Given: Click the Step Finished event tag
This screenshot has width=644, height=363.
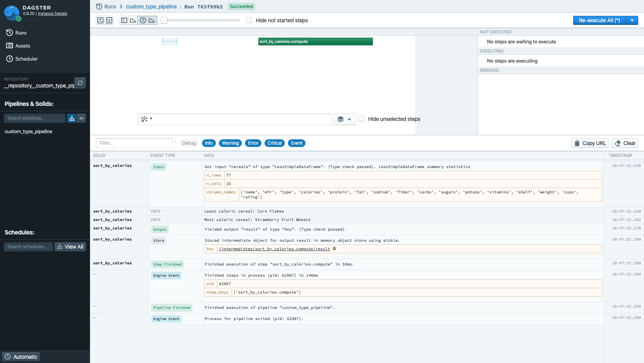Looking at the screenshot, I should (168, 264).
